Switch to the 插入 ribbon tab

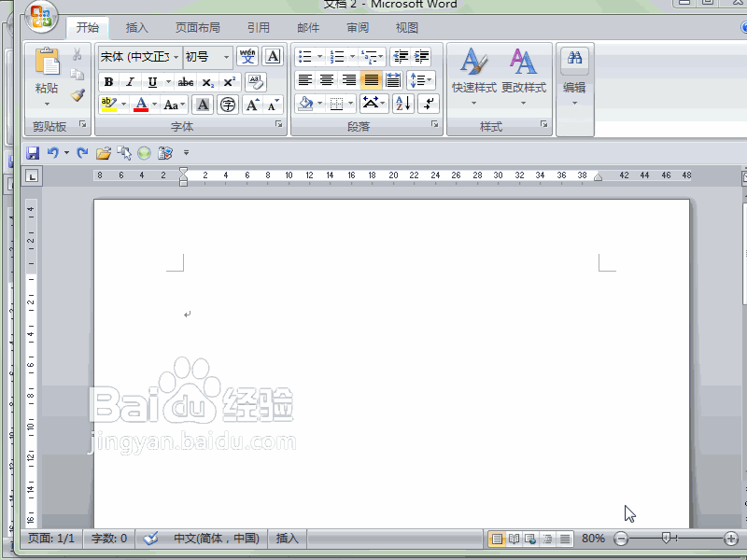pyautogui.click(x=136, y=27)
